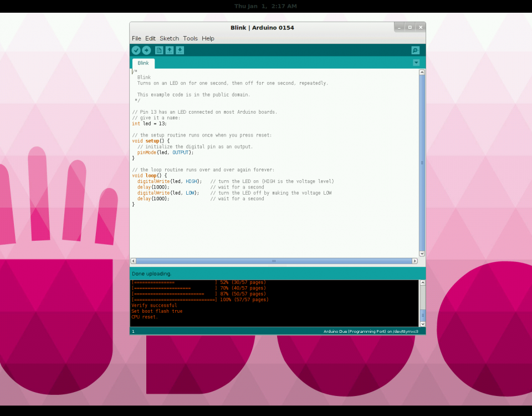This screenshot has width=532, height=416.
Task: Click 'digitalWrite(led, LOW);' in the code
Action: (x=168, y=193)
